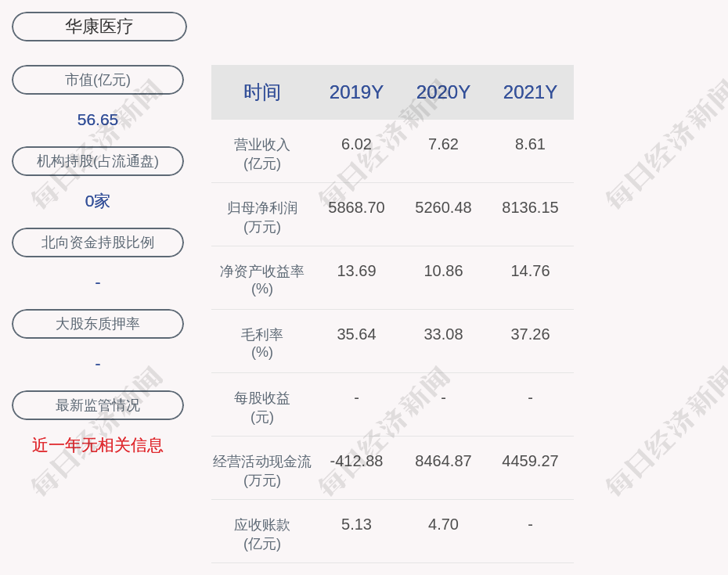Click revenue value 7.62
The height and width of the screenshot is (575, 728).
point(443,144)
